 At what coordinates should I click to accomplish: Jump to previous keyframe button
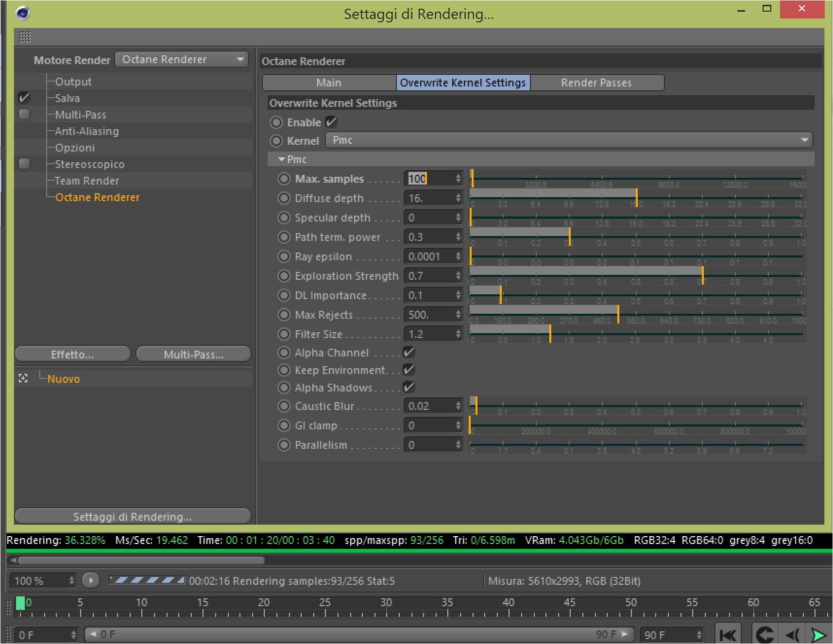pos(765,634)
